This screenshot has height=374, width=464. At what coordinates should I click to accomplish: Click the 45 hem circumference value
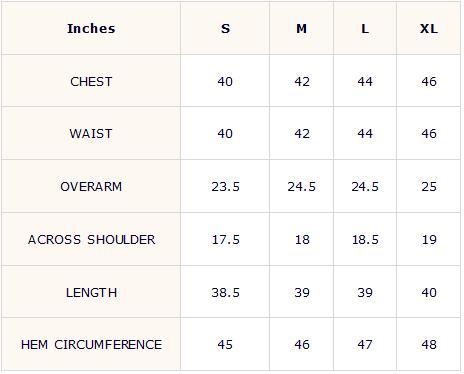click(225, 345)
